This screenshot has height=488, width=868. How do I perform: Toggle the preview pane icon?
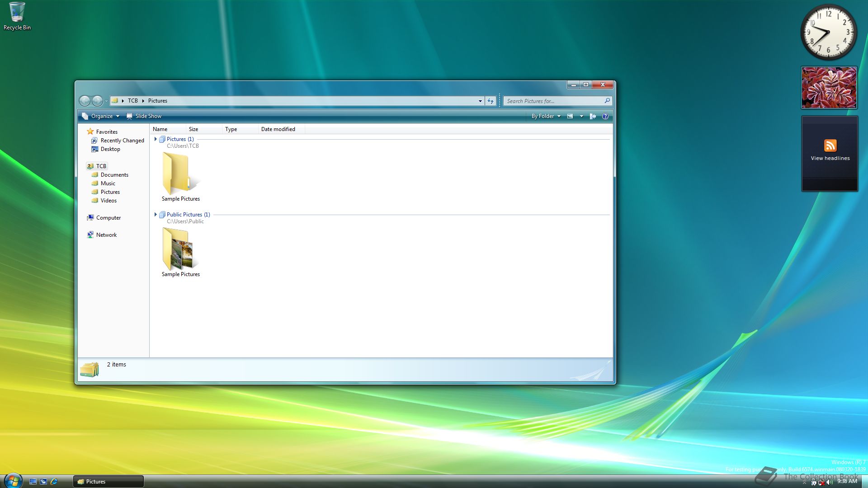(x=593, y=116)
